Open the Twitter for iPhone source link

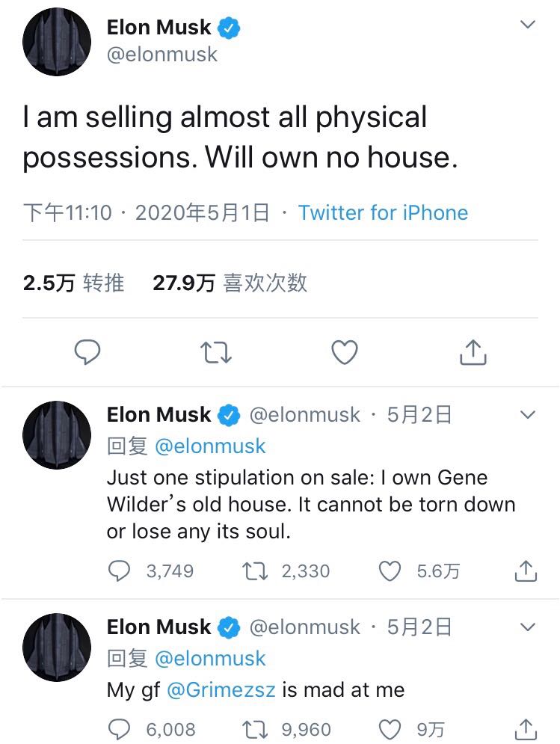click(383, 212)
